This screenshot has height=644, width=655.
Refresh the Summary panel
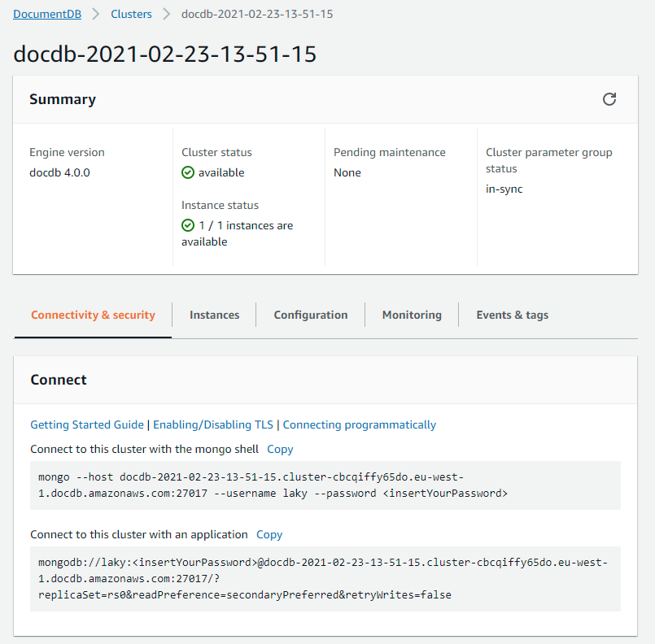point(609,99)
